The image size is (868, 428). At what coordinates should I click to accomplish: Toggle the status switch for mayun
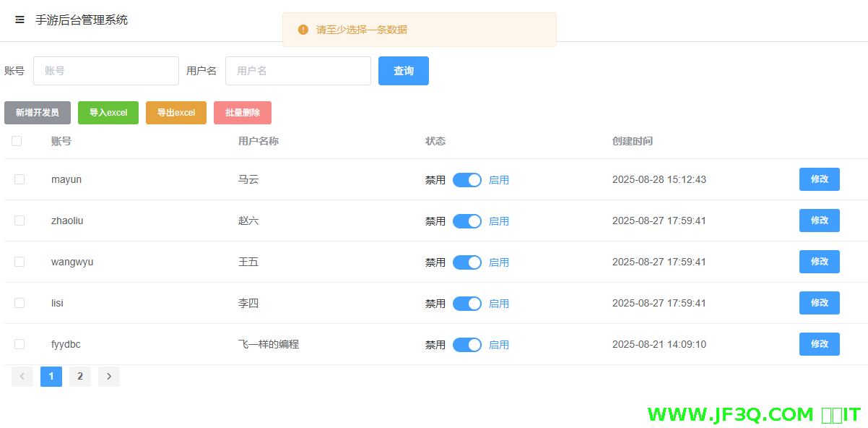(x=466, y=179)
